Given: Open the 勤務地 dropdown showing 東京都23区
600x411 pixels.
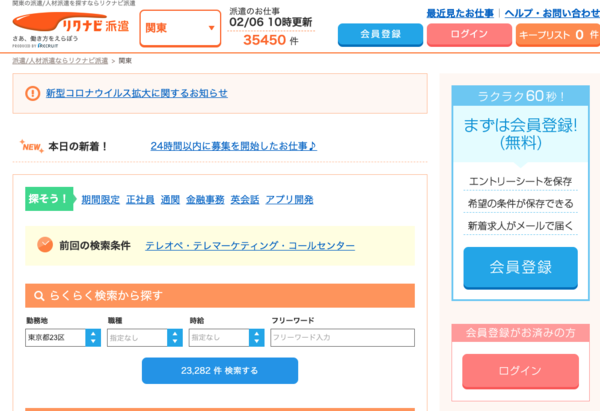Looking at the screenshot, I should coord(63,338).
